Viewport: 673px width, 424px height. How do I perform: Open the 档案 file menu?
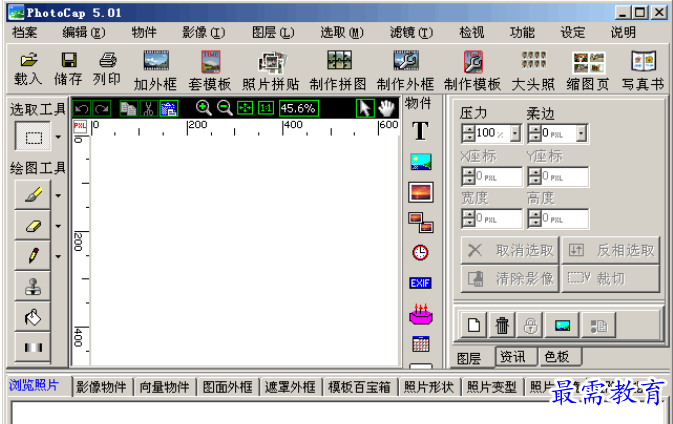point(24,32)
